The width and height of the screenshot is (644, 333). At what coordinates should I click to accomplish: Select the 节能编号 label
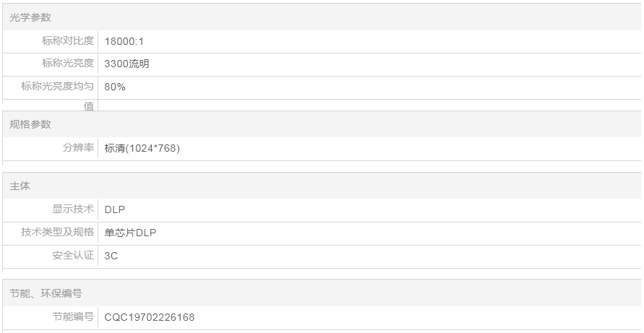click(x=73, y=317)
